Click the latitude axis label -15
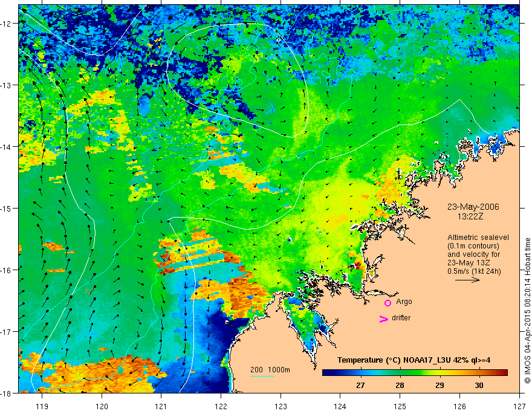532x411 pixels. (x=7, y=208)
